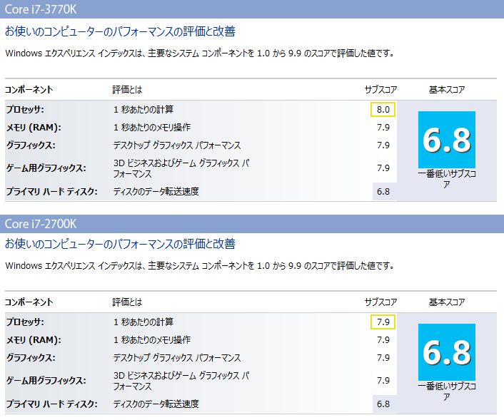The width and height of the screenshot is (504, 420).
Task: Click ディスクのデータ転送速度 in i7-2700K table
Action: click(x=156, y=404)
